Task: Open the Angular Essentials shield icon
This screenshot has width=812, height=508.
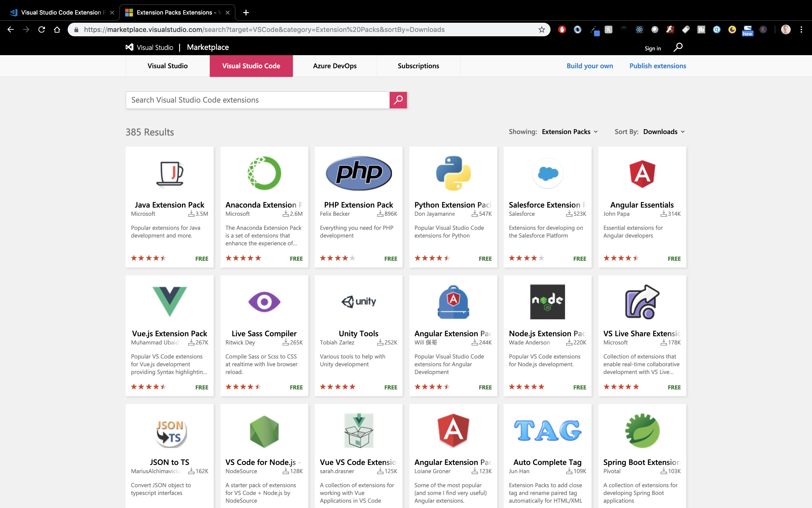Action: coord(642,174)
